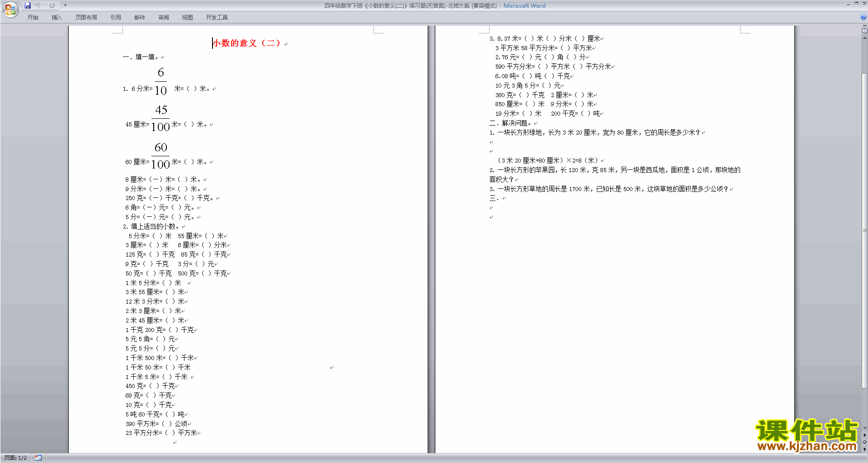Click line 12 米 3 分米=（ ）米
The height and width of the screenshot is (463, 868).
click(x=155, y=301)
